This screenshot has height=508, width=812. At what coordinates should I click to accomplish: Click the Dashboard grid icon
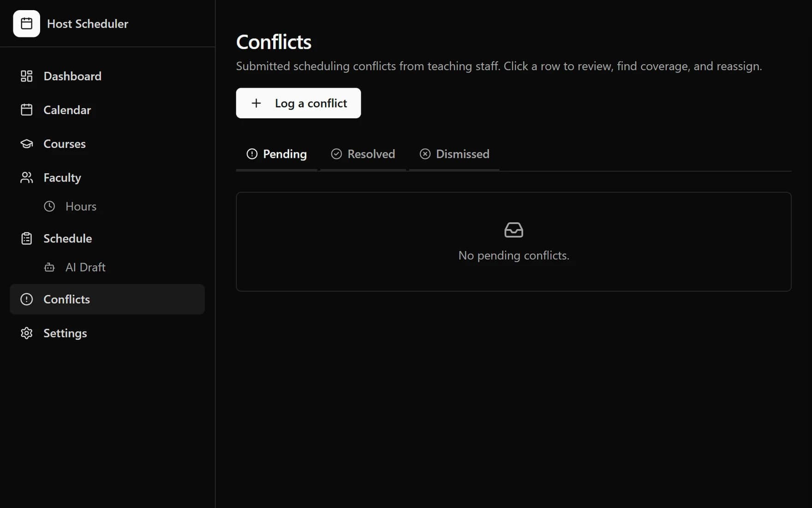(x=27, y=76)
